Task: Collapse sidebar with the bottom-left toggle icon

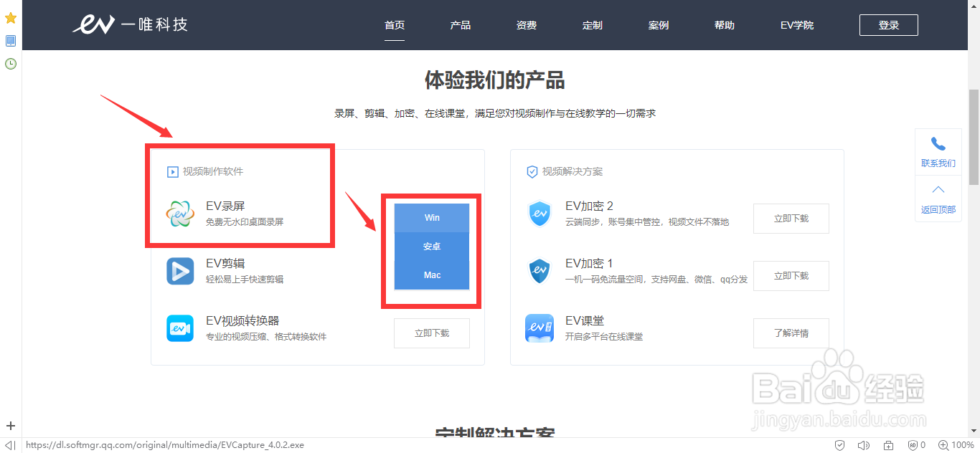Action: pos(11,445)
